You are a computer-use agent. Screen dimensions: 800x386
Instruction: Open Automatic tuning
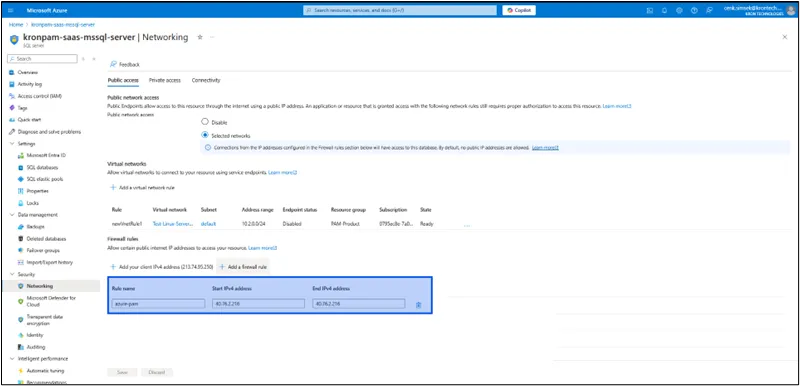(x=45, y=371)
